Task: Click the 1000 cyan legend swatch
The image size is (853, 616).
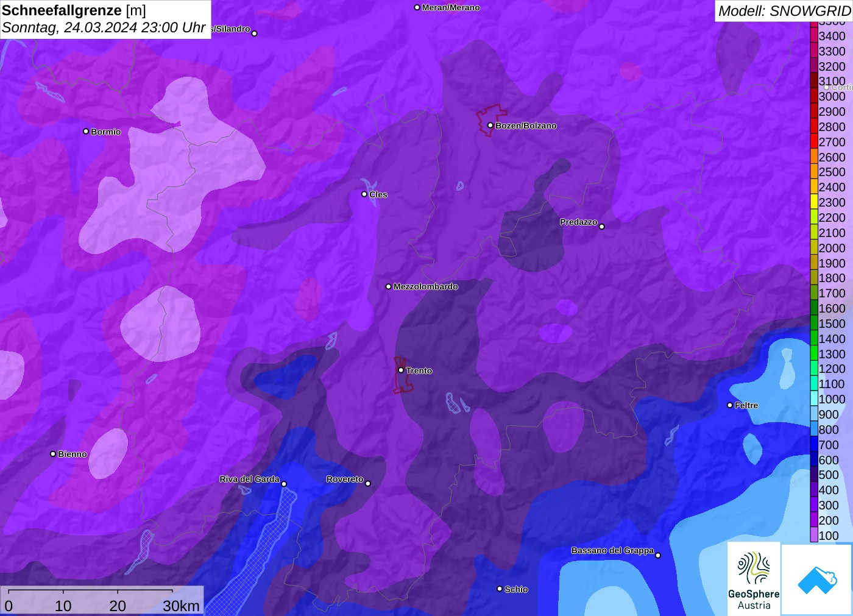Action: [x=814, y=399]
